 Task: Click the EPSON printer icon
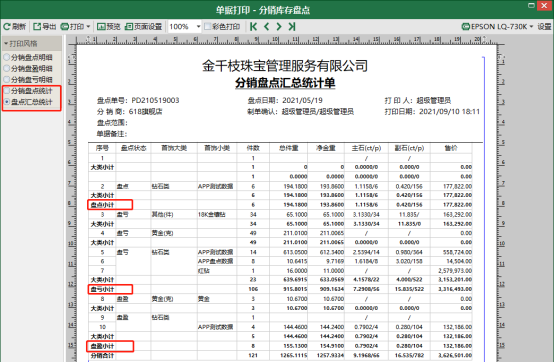pos(466,26)
